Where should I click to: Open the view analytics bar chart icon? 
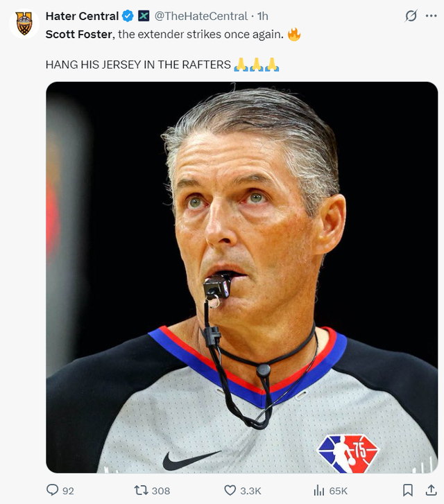(x=319, y=490)
